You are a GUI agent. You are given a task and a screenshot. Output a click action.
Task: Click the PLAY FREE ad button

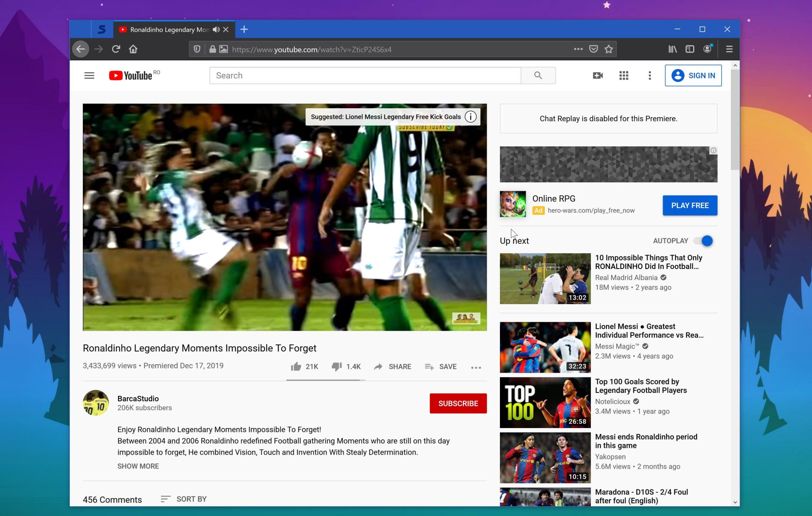[690, 205]
